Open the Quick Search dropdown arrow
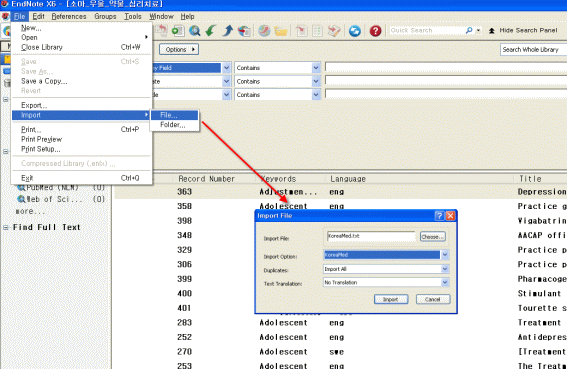This screenshot has width=567, height=373. click(478, 31)
